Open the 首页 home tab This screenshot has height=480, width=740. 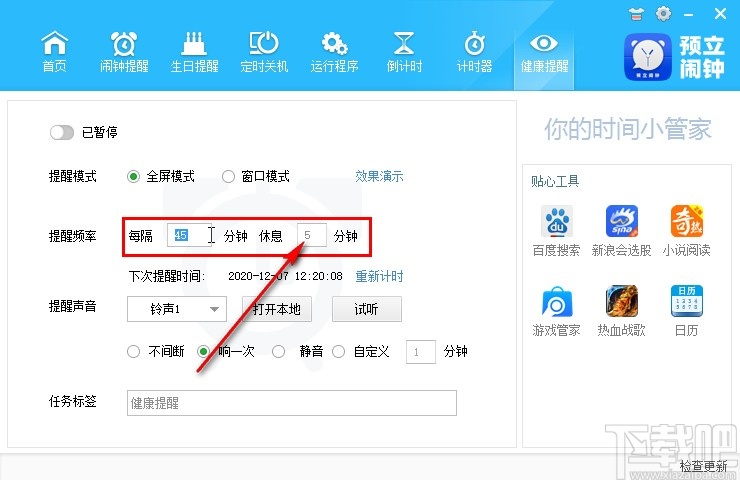[55, 52]
